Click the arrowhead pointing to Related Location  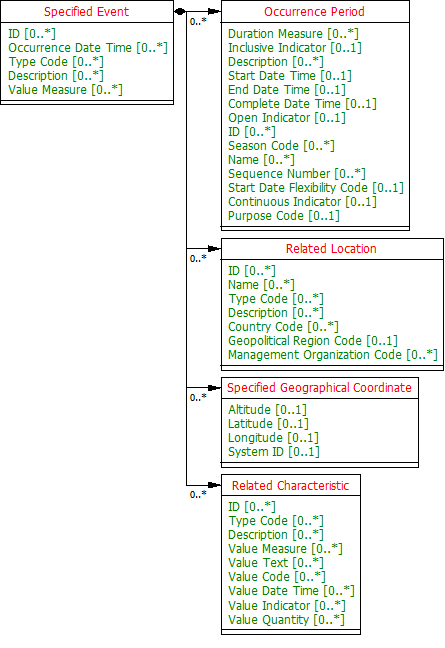214,248
